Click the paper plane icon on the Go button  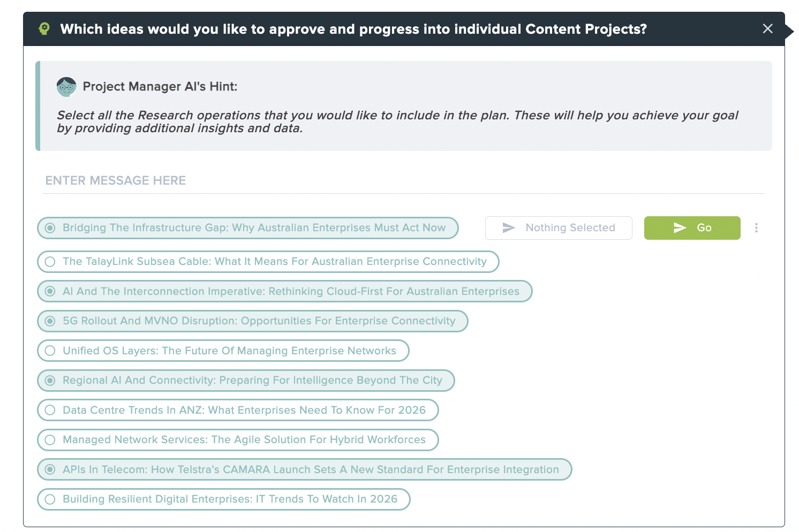tap(680, 227)
